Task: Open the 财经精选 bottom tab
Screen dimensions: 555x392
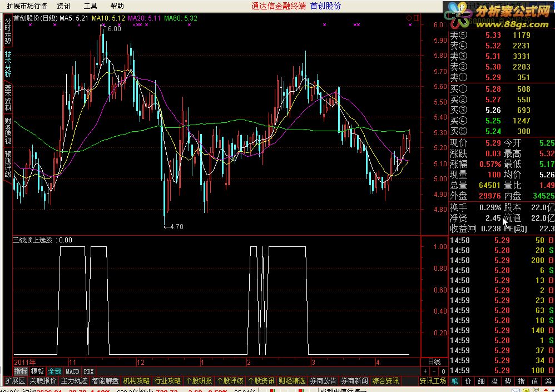Action: pos(292,381)
